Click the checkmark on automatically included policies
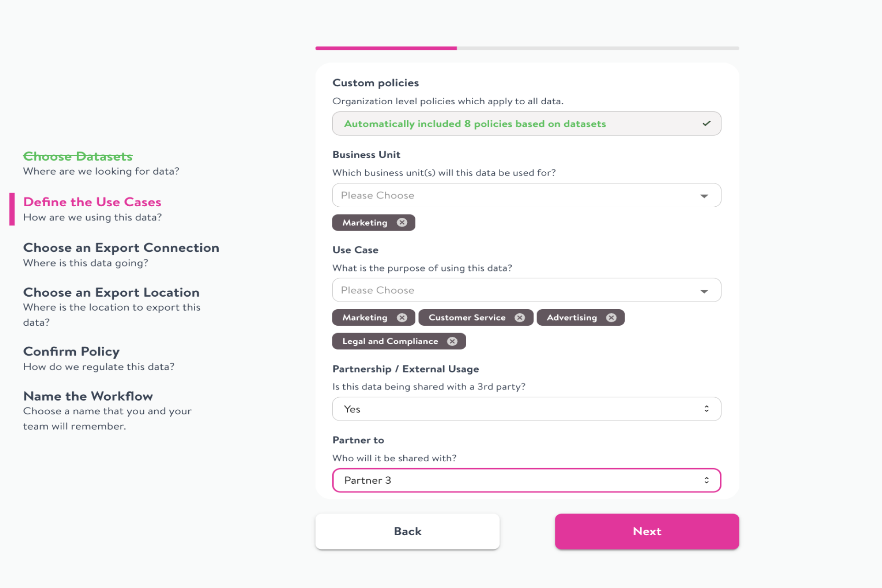The image size is (882, 588). tap(707, 124)
